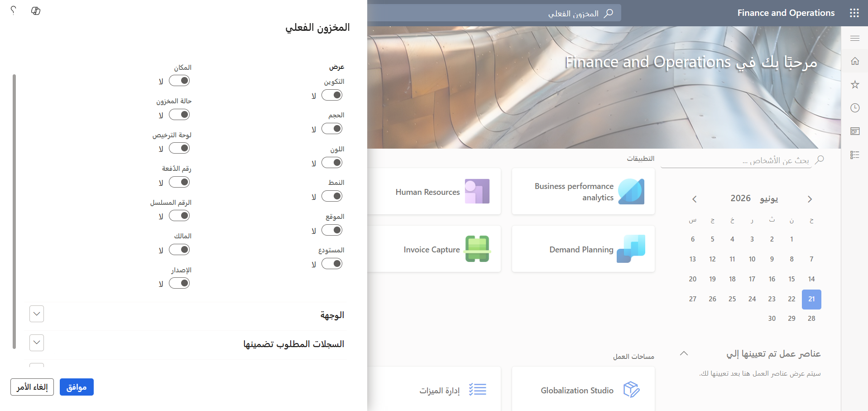The image size is (868, 411).
Task: Open the Invoice Capture tile
Action: [x=435, y=249]
